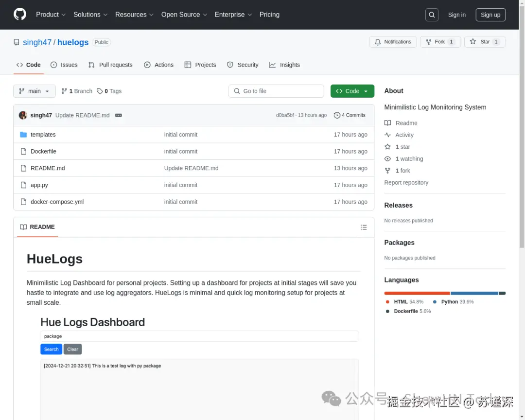The width and height of the screenshot is (525, 420).
Task: Click the app.py file icon
Action: point(23,185)
